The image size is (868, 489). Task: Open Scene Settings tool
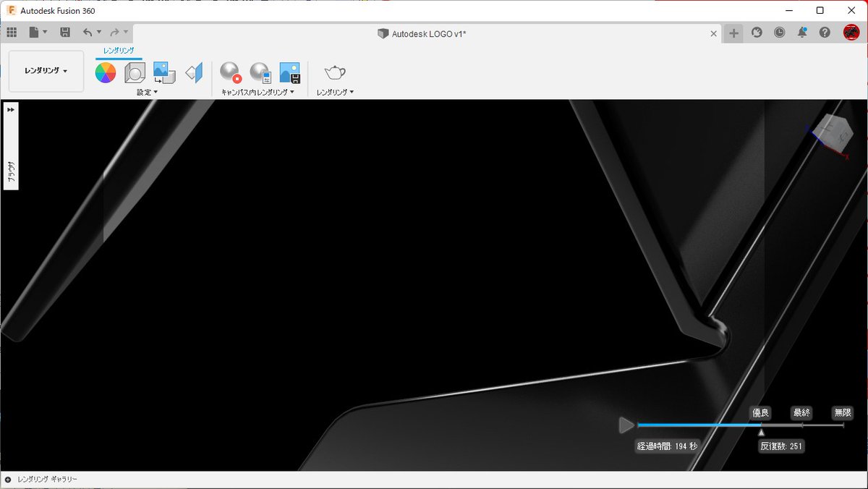click(135, 72)
